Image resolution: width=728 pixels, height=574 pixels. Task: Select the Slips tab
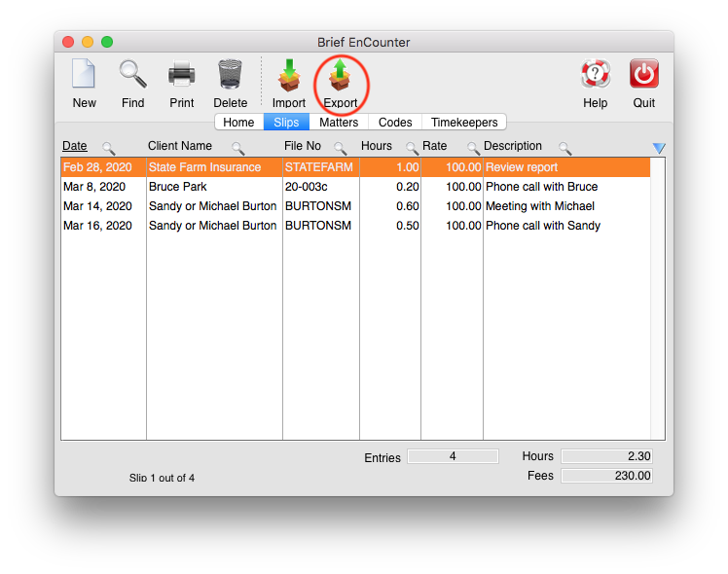(286, 122)
